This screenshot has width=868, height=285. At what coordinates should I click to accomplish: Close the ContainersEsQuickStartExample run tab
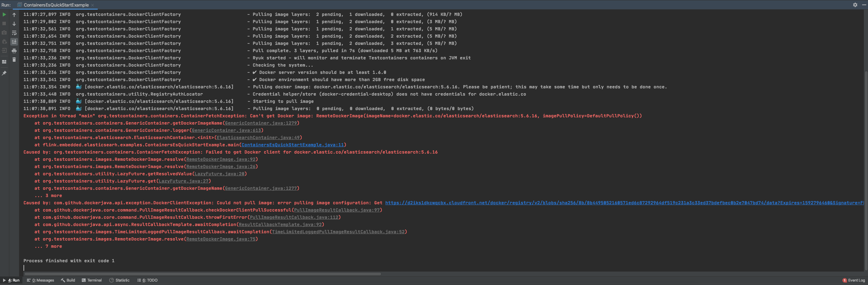click(x=93, y=5)
